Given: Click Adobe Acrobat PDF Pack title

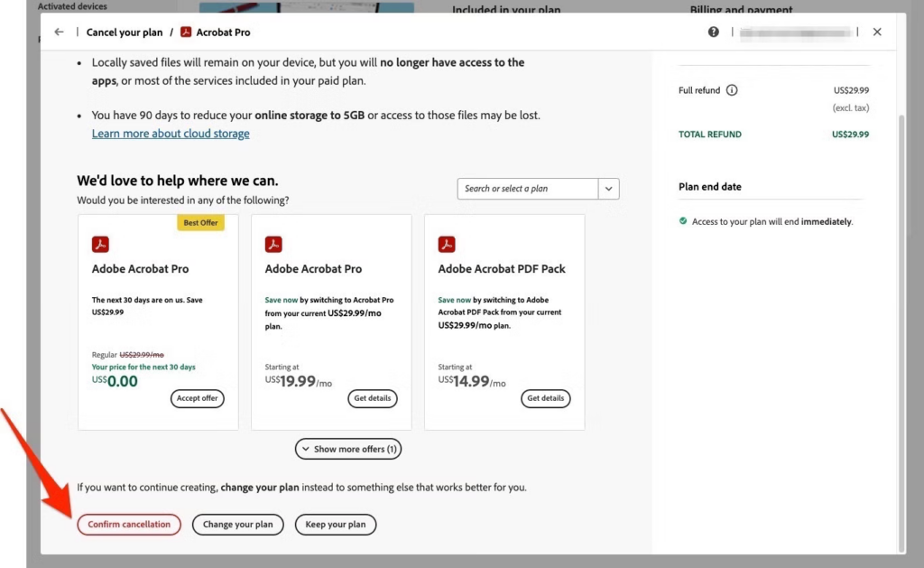Looking at the screenshot, I should pyautogui.click(x=502, y=268).
